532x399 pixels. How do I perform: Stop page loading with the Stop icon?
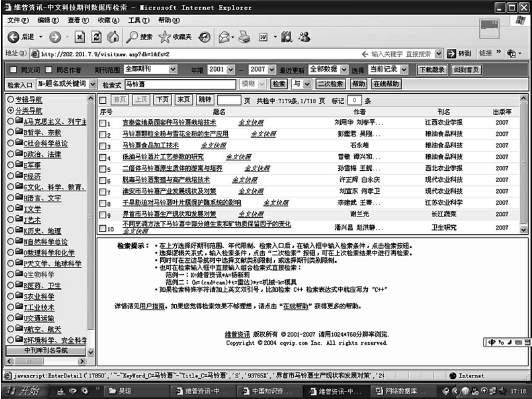pyautogui.click(x=80, y=37)
